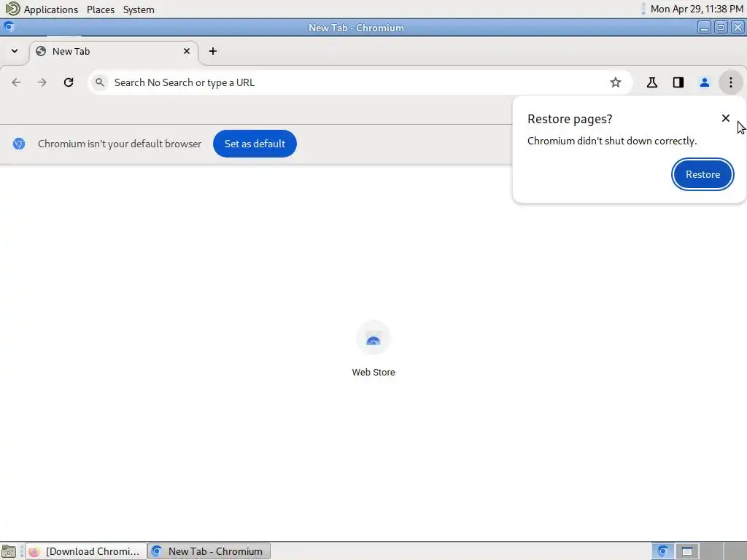Open the three-dot Chromium menu
This screenshot has width=747, height=560.
(731, 82)
